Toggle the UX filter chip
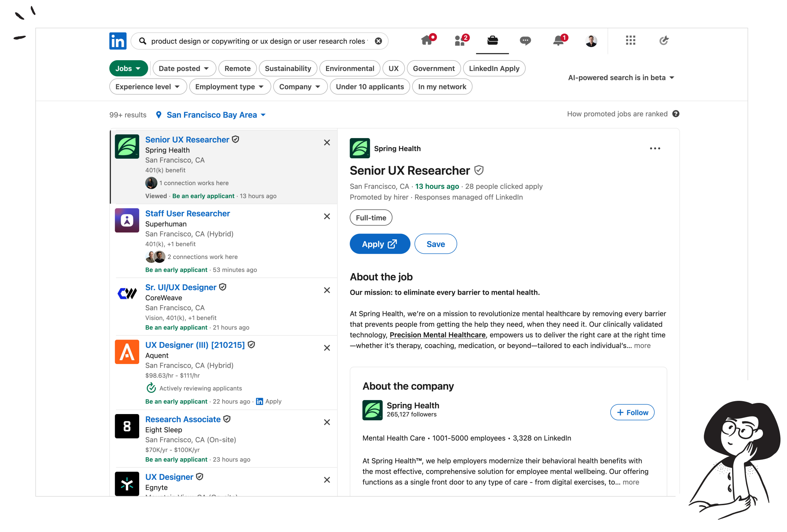787x532 pixels. (x=393, y=69)
